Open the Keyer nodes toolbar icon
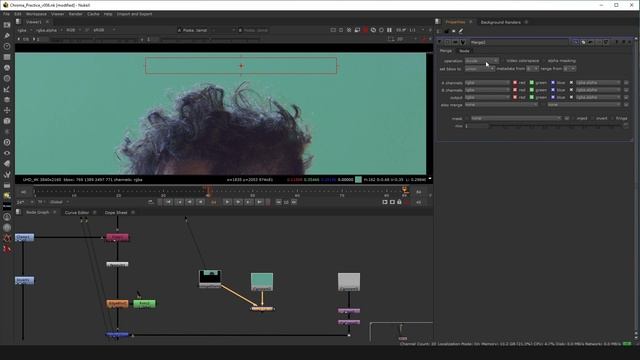Image resolution: width=640 pixels, height=360 pixels. (x=7, y=89)
